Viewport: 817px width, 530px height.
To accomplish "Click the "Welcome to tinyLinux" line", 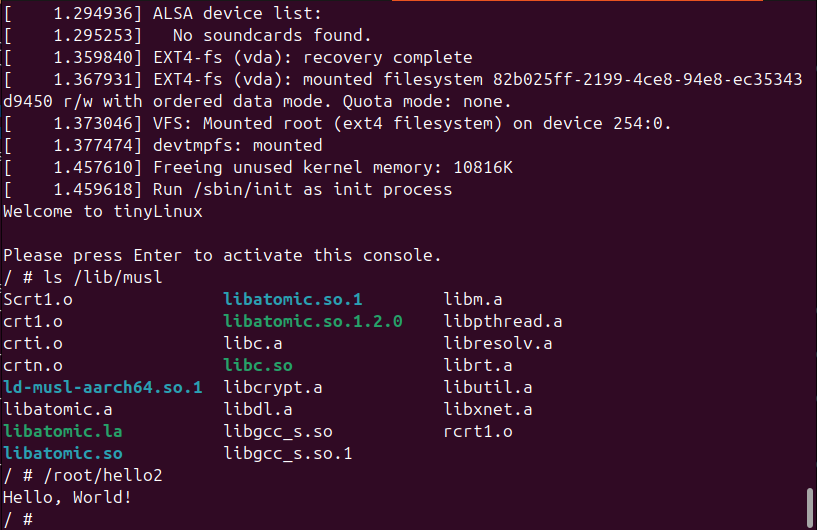I will coord(103,211).
